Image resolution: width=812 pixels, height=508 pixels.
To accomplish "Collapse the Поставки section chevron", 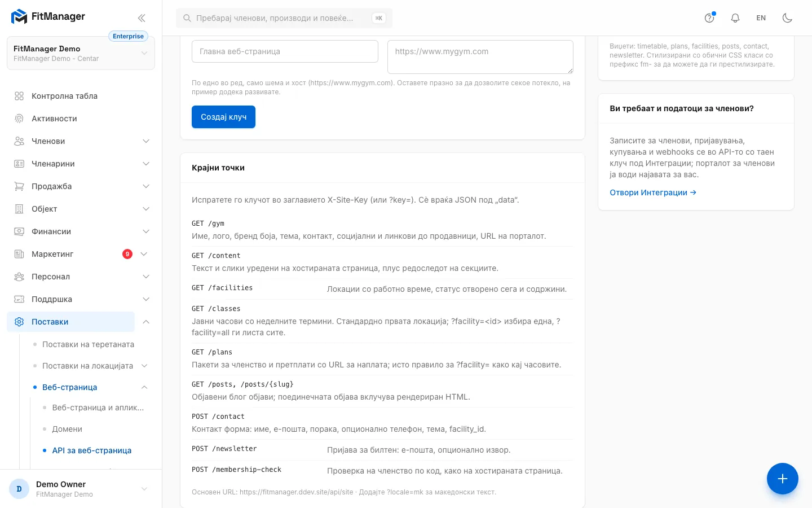I will click(146, 322).
